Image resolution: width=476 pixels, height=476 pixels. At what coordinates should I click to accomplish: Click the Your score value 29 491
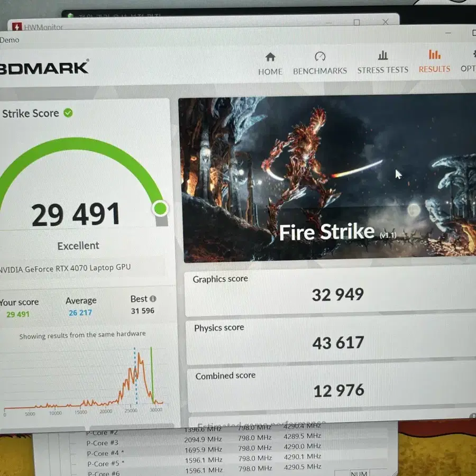click(x=18, y=314)
